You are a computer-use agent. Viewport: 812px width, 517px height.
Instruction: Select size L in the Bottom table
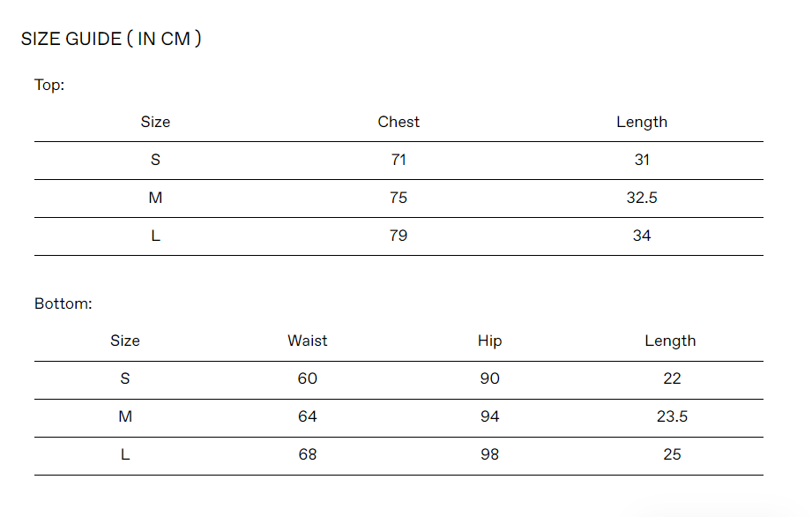pos(125,454)
